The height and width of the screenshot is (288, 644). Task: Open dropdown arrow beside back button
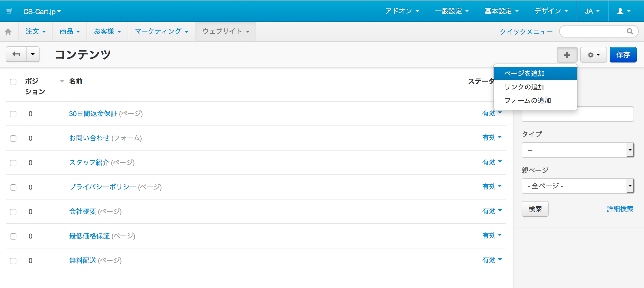click(33, 54)
